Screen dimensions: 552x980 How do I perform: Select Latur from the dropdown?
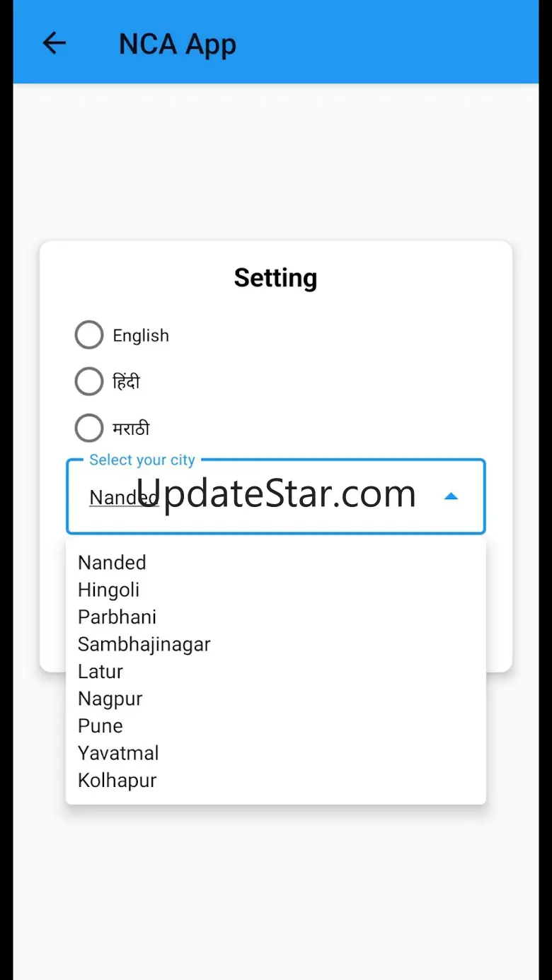point(100,672)
